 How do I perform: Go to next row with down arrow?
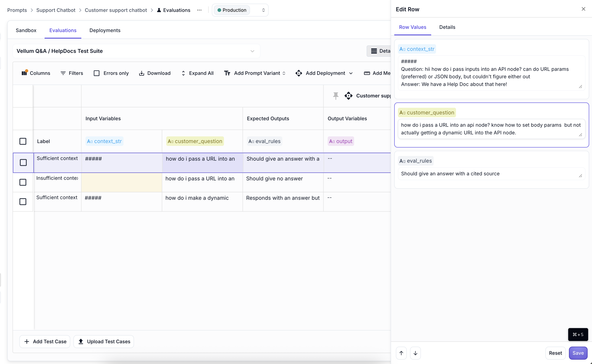coord(415,353)
